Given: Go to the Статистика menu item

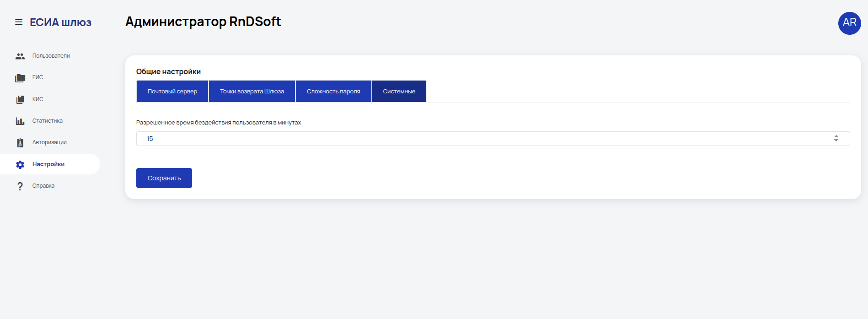Looking at the screenshot, I should tap(48, 121).
